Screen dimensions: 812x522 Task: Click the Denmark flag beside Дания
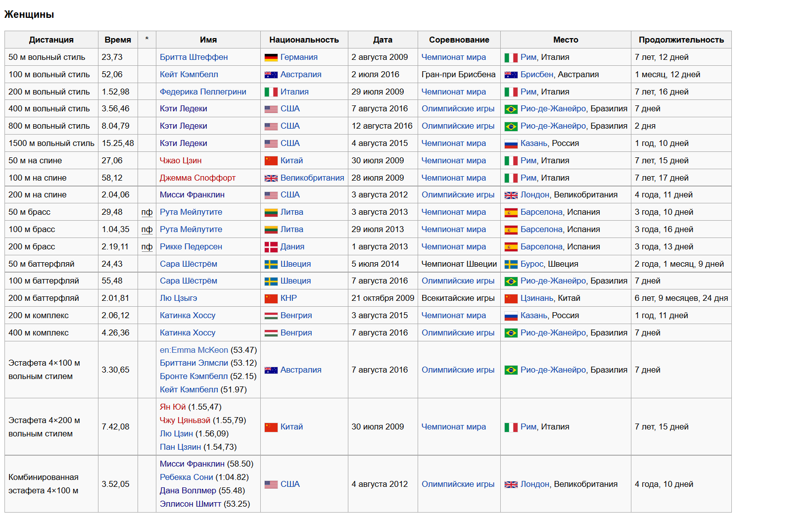coord(271,247)
